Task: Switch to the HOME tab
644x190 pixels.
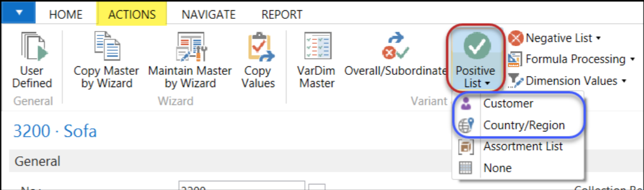Action: (66, 15)
